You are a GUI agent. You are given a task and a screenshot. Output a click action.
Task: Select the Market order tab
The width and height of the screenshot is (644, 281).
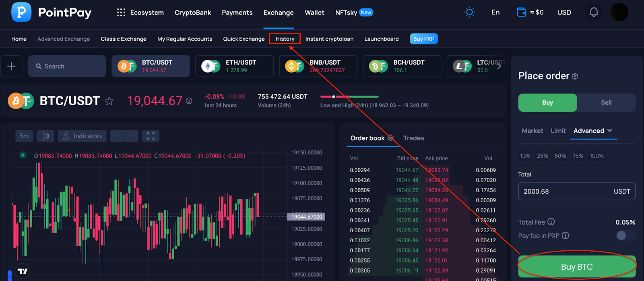[x=532, y=131]
